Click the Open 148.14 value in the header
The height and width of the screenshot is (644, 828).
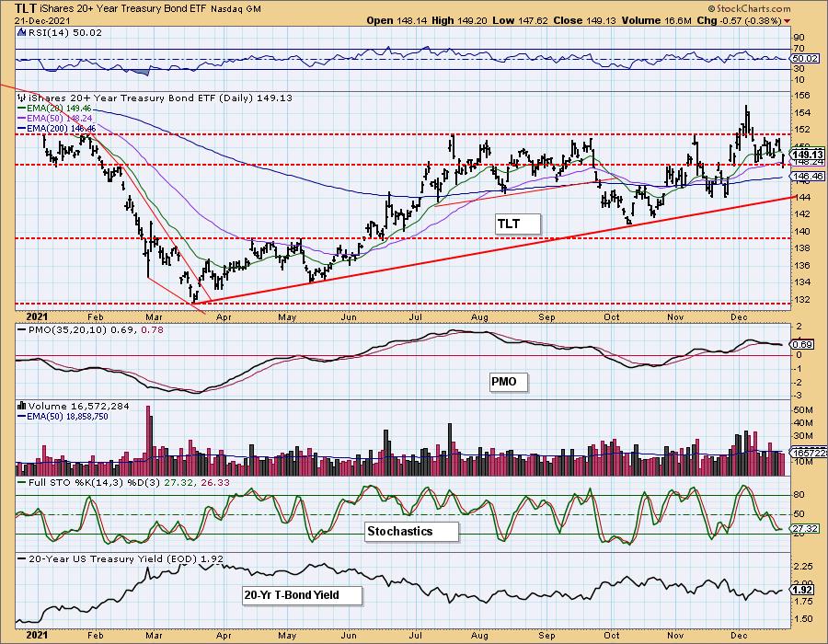397,20
